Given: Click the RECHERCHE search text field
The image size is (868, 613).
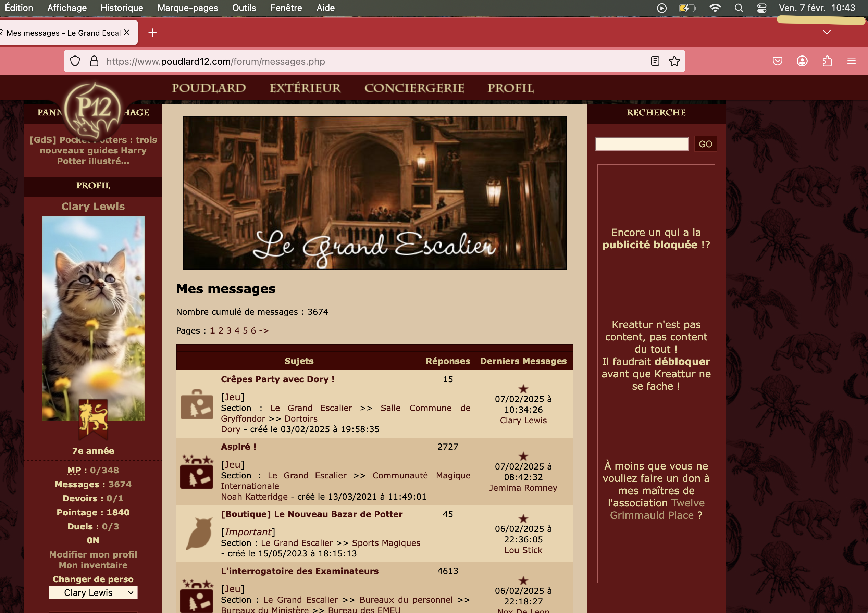Looking at the screenshot, I should point(642,144).
